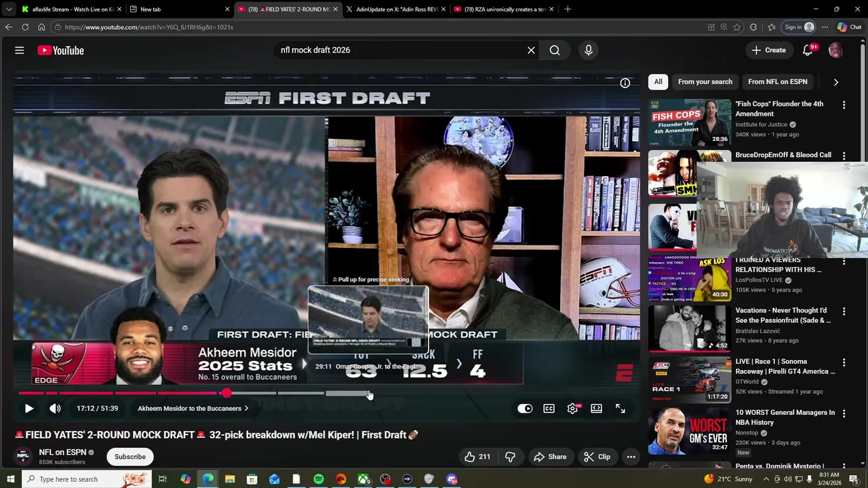This screenshot has height=488, width=868.
Task: Open 'Fish Cops' Flounder video thumbnail
Action: (x=690, y=122)
